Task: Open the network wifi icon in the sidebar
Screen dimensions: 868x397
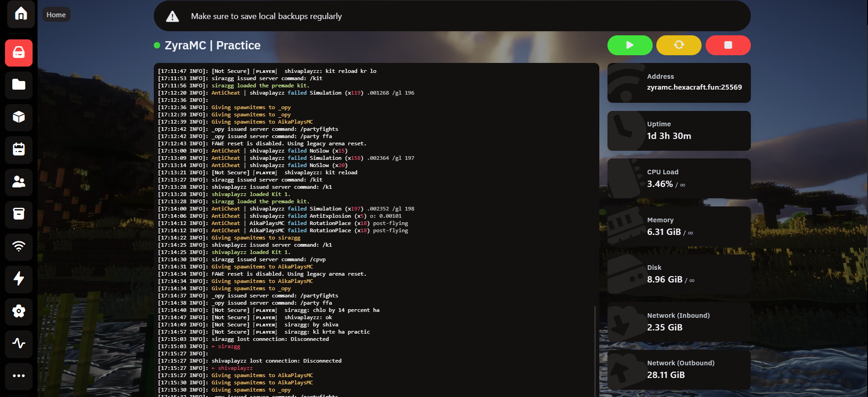Action: (19, 246)
